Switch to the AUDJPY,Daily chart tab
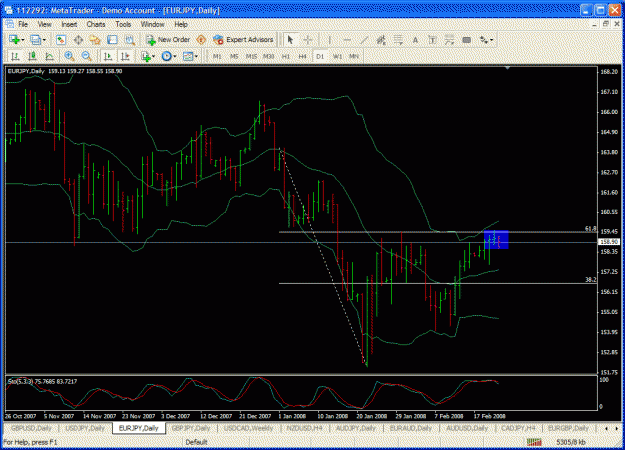 356,428
